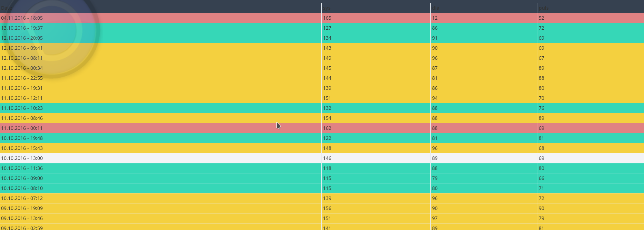Select the date cell '12.10.2016 - 20:05'
The height and width of the screenshot is (230, 644).
point(160,38)
